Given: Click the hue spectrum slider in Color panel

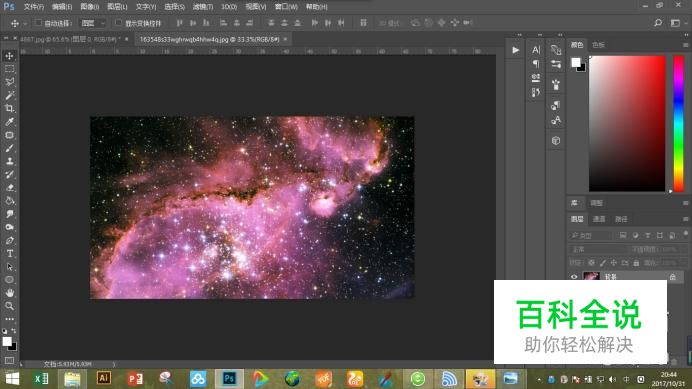Looking at the screenshot, I should pos(678,124).
